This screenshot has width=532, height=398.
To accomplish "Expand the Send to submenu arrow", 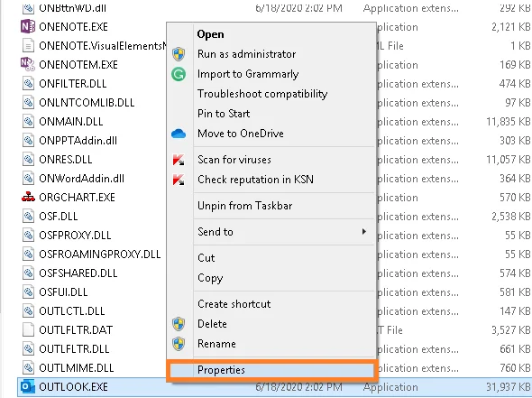I will click(x=364, y=232).
